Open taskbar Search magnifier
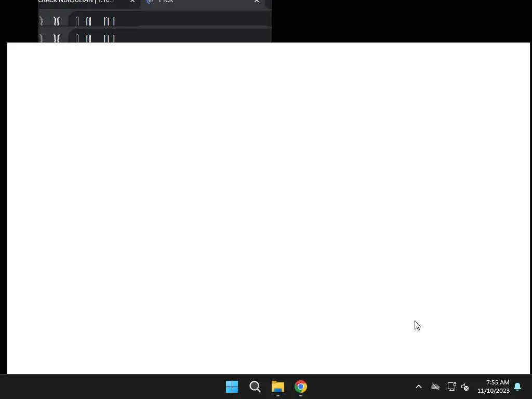This screenshot has width=532, height=399. pos(255,387)
